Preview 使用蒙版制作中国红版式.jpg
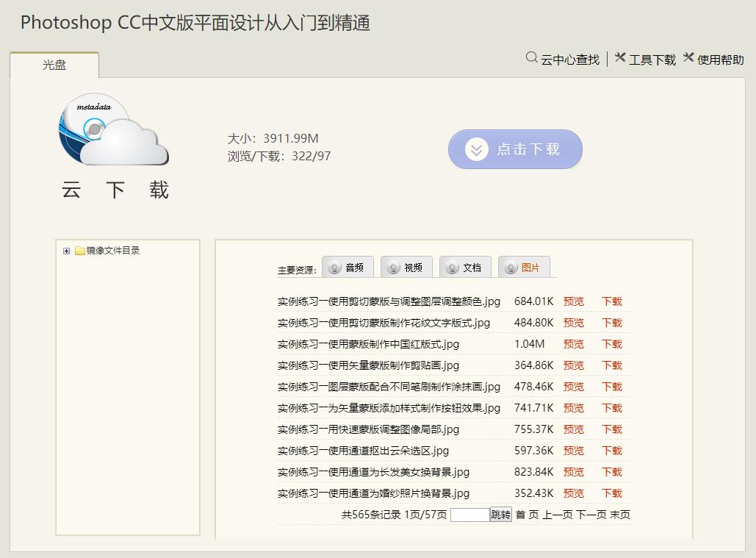Screen dimensions: 756x558 click(574, 344)
